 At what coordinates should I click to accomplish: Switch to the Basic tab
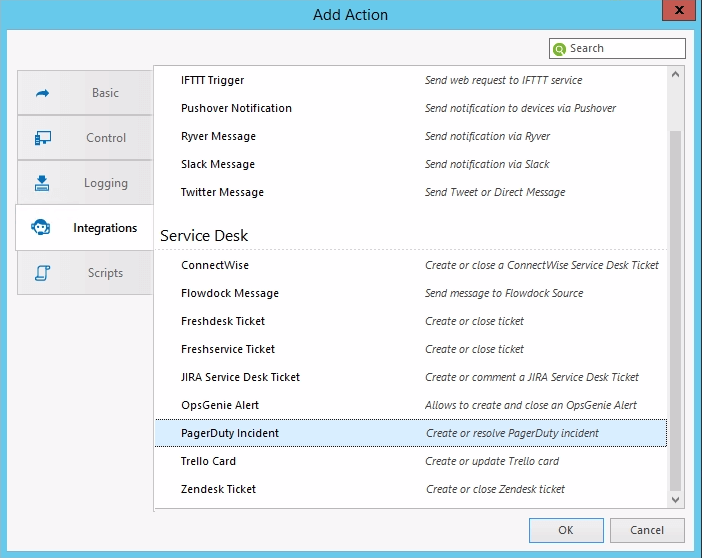(x=85, y=93)
